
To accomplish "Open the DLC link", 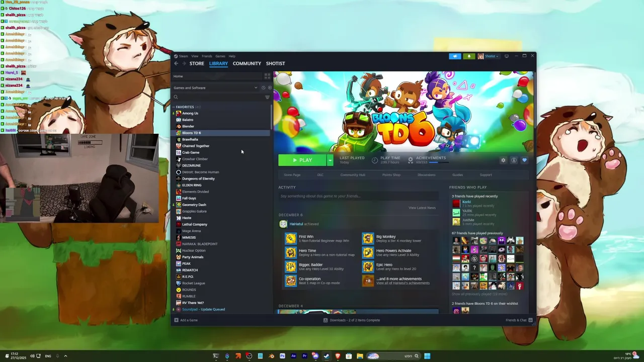I will (320, 174).
